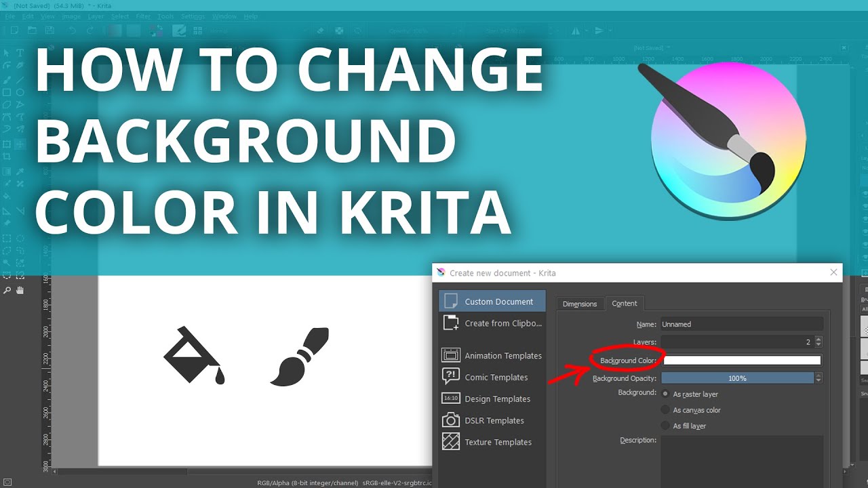This screenshot has width=868, height=488.
Task: Toggle preserve alpha checker icon
Action: tap(339, 30)
